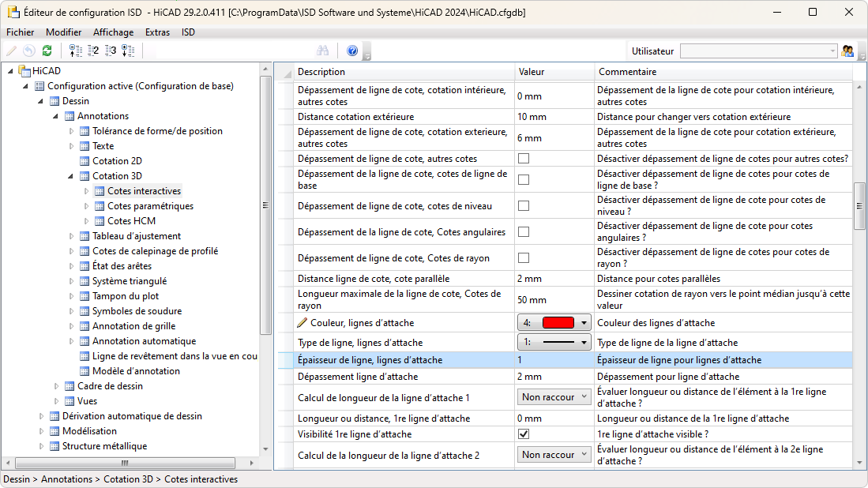Open the red color swatch dropdown for lignes d'attache
868x488 pixels.
pyautogui.click(x=554, y=322)
